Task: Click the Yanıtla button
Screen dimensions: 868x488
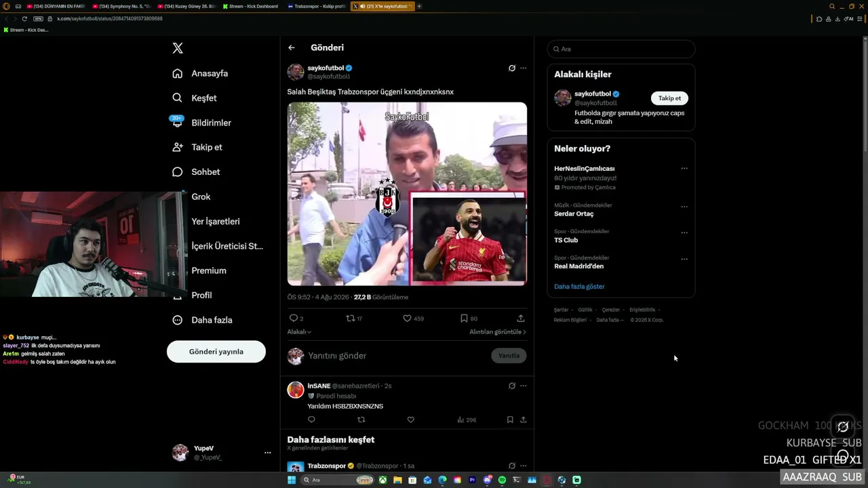Action: (509, 356)
